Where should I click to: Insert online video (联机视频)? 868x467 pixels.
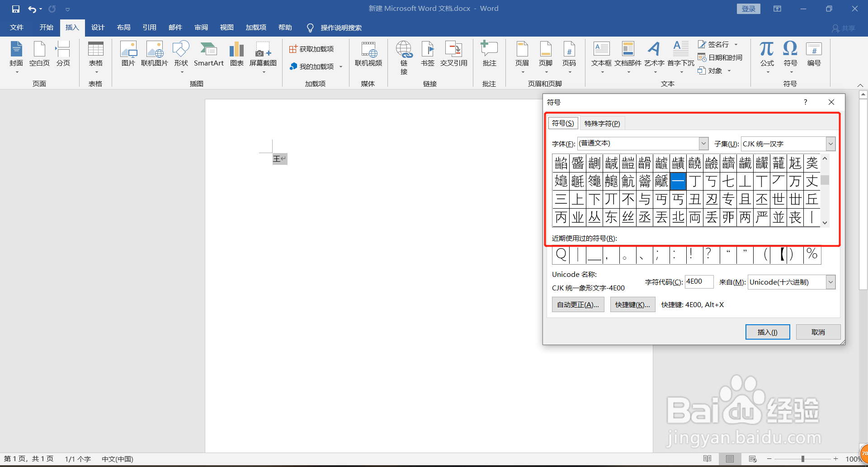pyautogui.click(x=368, y=54)
